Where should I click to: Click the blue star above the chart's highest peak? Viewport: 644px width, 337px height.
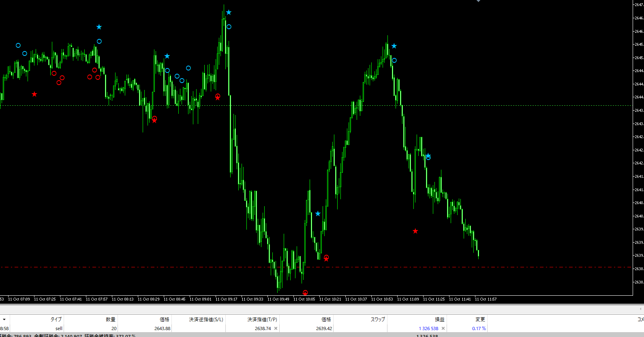pos(229,13)
